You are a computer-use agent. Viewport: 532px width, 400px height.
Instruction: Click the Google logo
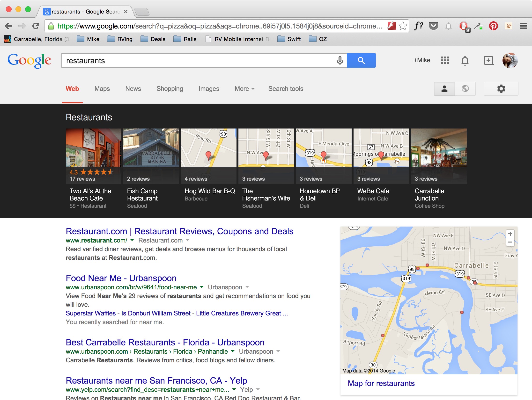[x=29, y=61]
